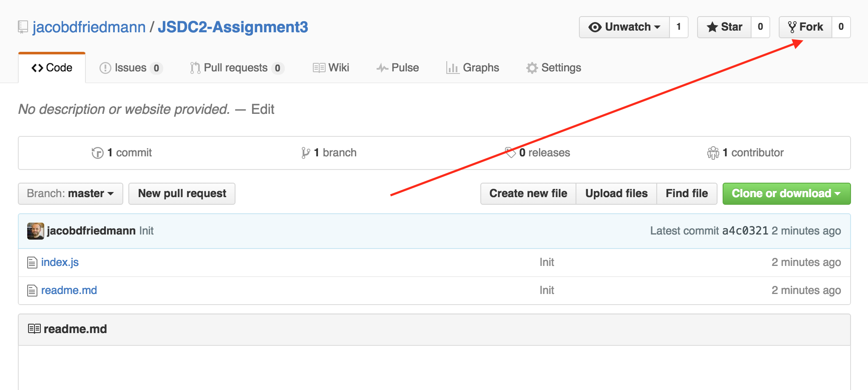Open Clone or download dropdown
868x390 pixels.
[786, 194]
